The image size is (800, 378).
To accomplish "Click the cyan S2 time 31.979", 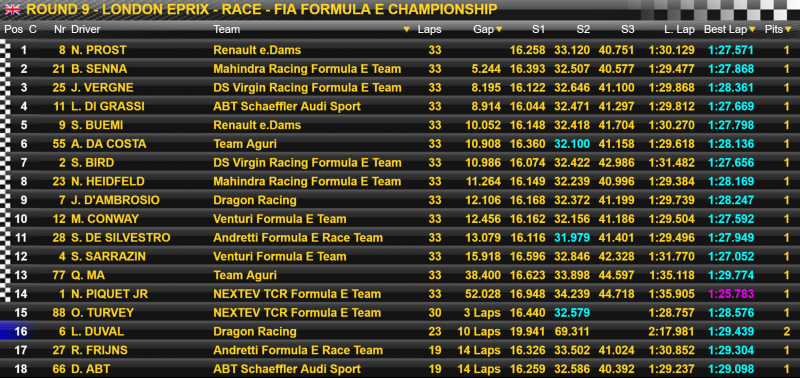I will point(572,238).
